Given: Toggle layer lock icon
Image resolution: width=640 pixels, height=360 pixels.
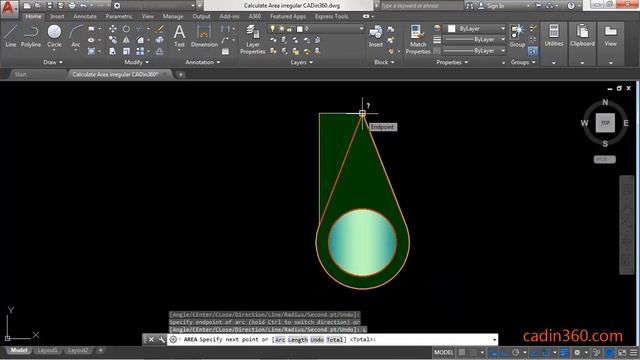Looking at the screenshot, I should [x=289, y=29].
